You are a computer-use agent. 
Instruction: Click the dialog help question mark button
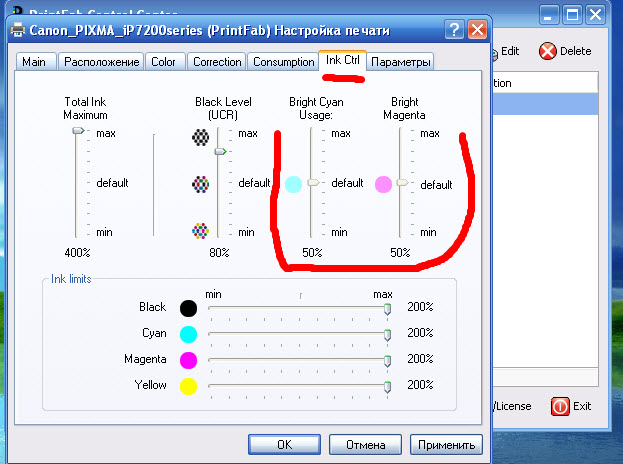(x=454, y=29)
